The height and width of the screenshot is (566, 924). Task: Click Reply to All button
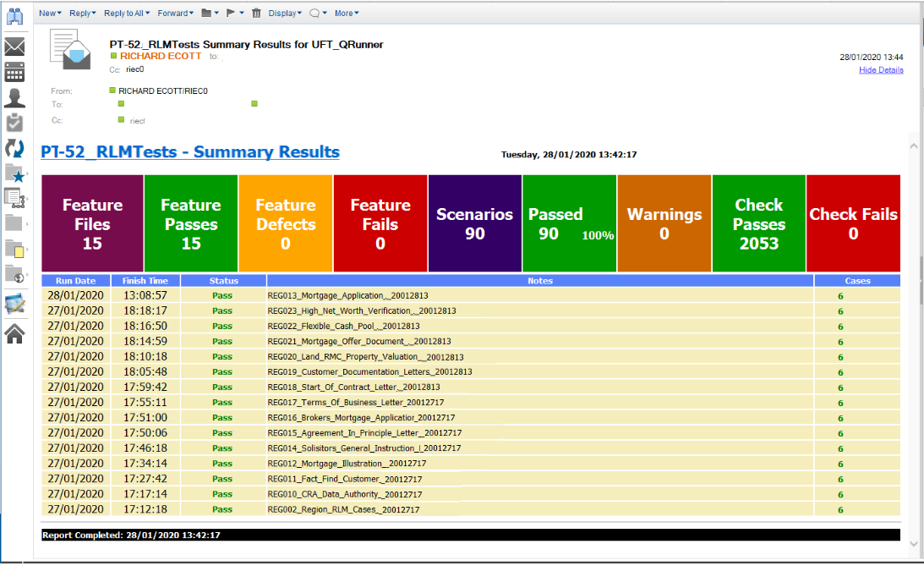coord(127,13)
